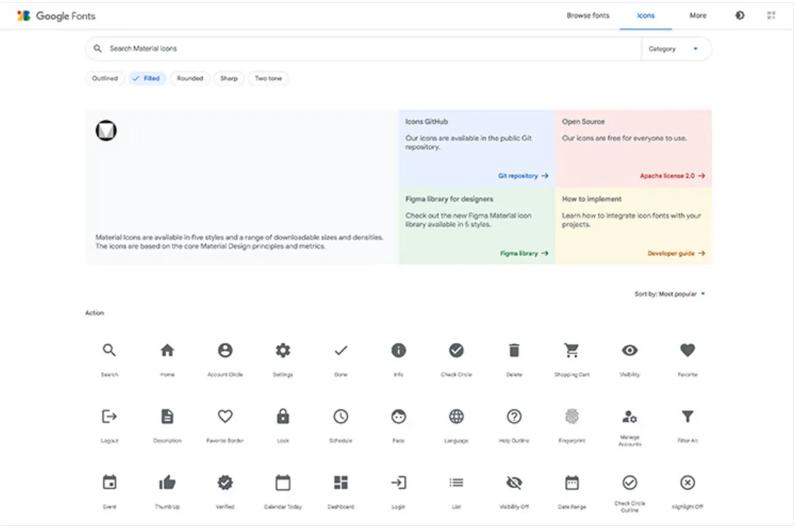Click the Open Source card title
The height and width of the screenshot is (532, 795).
[x=583, y=122]
